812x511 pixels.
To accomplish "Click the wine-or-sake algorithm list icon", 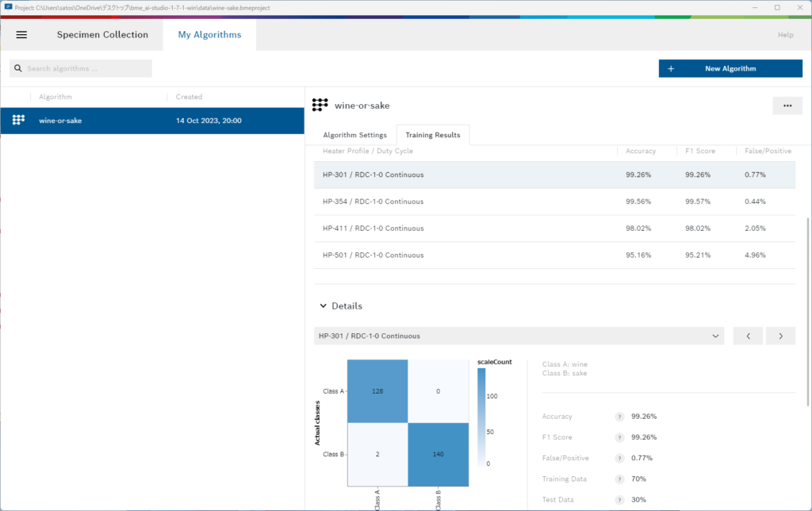I will [x=18, y=121].
